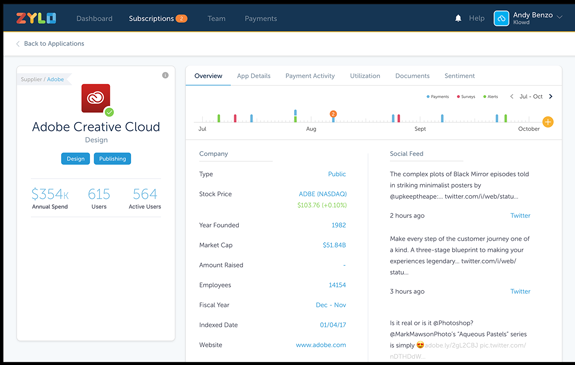The height and width of the screenshot is (365, 575).
Task: Click the Design tag button
Action: (x=76, y=158)
